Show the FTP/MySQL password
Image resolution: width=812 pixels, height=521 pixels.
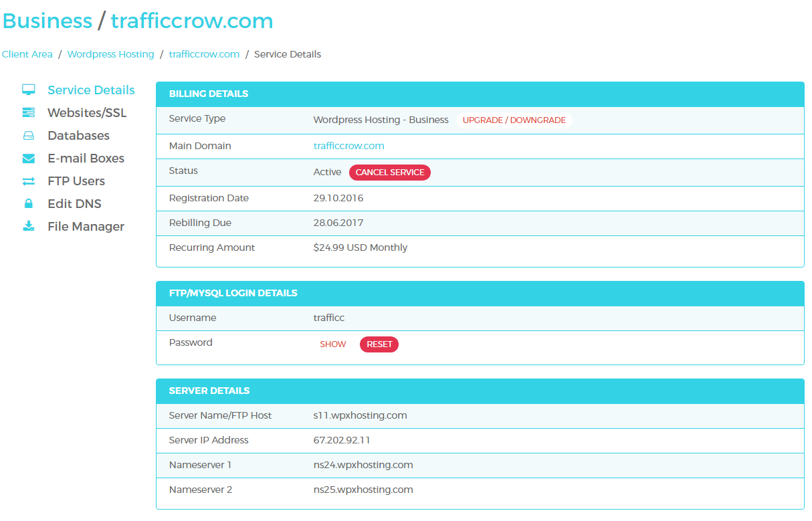tap(333, 344)
